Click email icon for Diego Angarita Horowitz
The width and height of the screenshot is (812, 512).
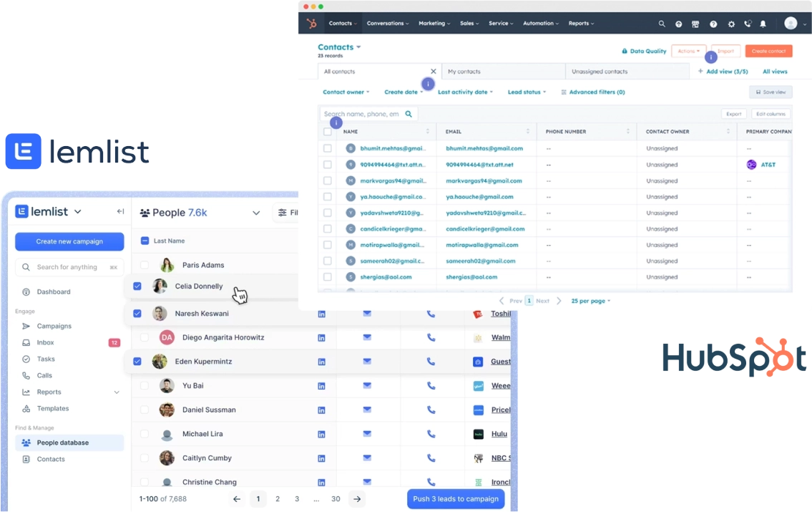[x=367, y=337]
